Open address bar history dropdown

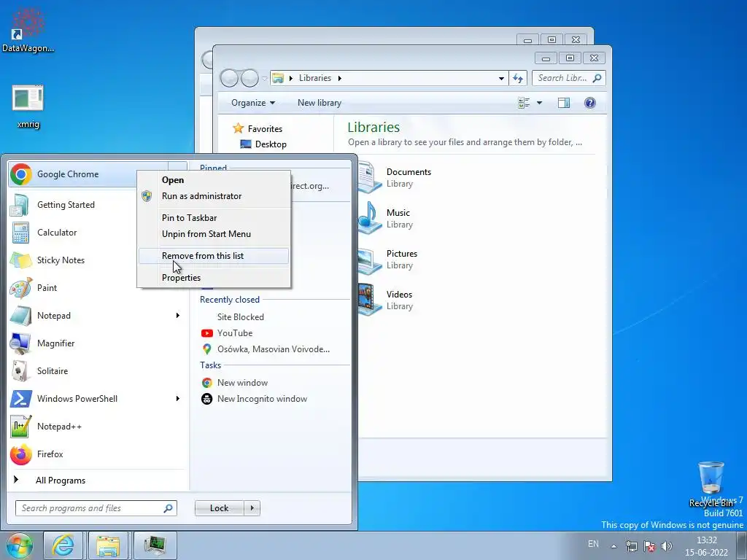[x=501, y=78]
